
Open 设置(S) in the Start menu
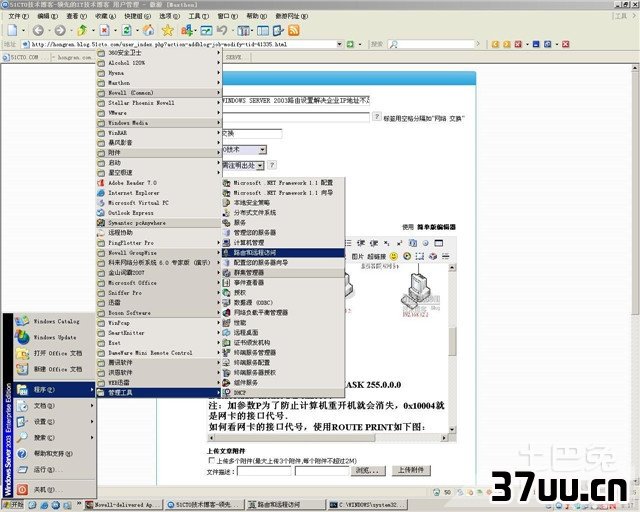(x=54, y=421)
